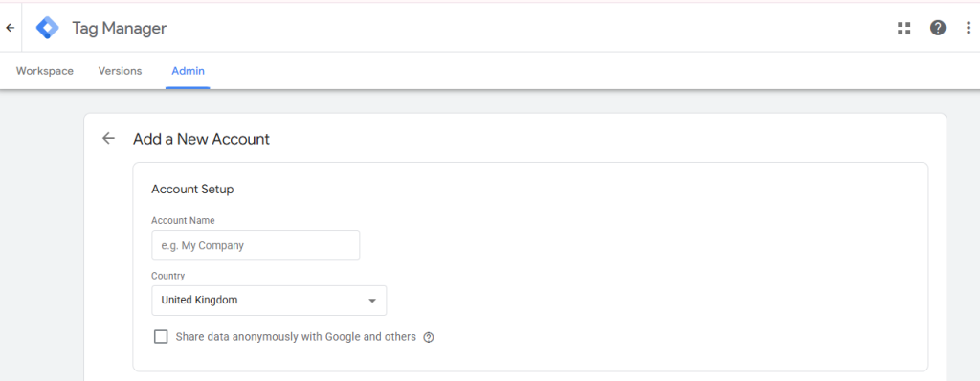Image resolution: width=980 pixels, height=381 pixels.
Task: Click the blue Tag Manager diamond logo
Action: [x=48, y=28]
